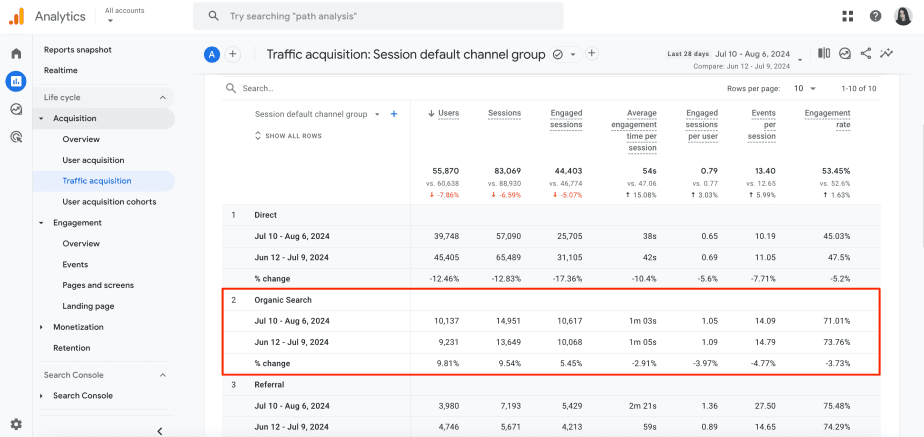Open Admin settings gear icon

click(x=16, y=424)
